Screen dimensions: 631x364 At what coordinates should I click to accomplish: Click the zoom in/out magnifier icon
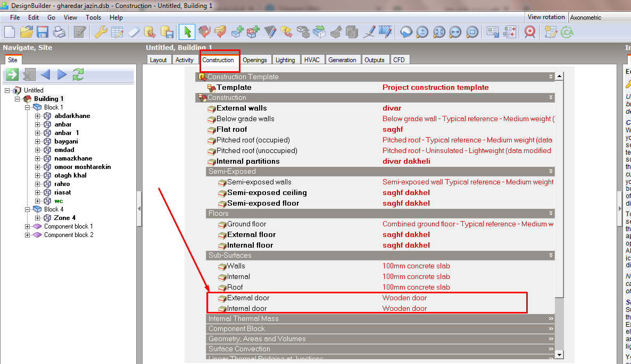pyautogui.click(x=422, y=32)
